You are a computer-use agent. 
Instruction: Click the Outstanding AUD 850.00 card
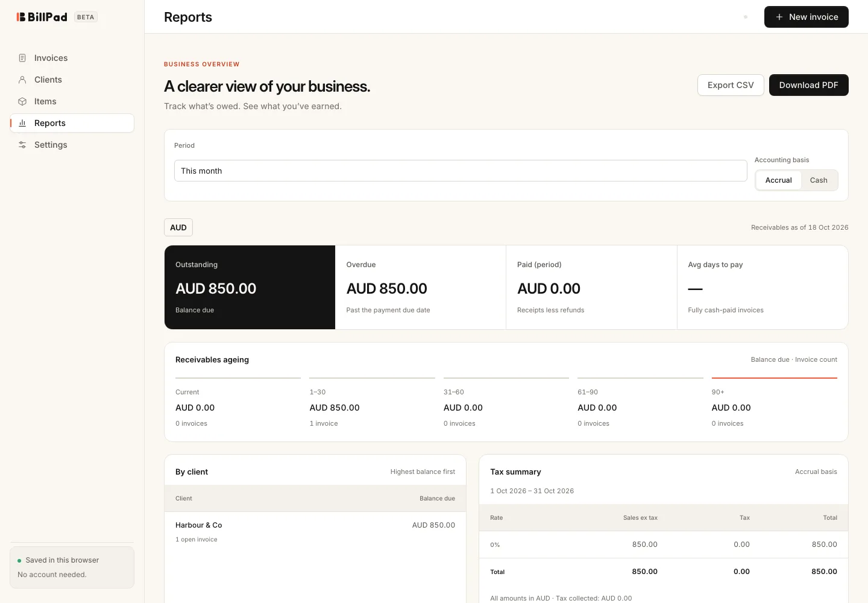(250, 287)
